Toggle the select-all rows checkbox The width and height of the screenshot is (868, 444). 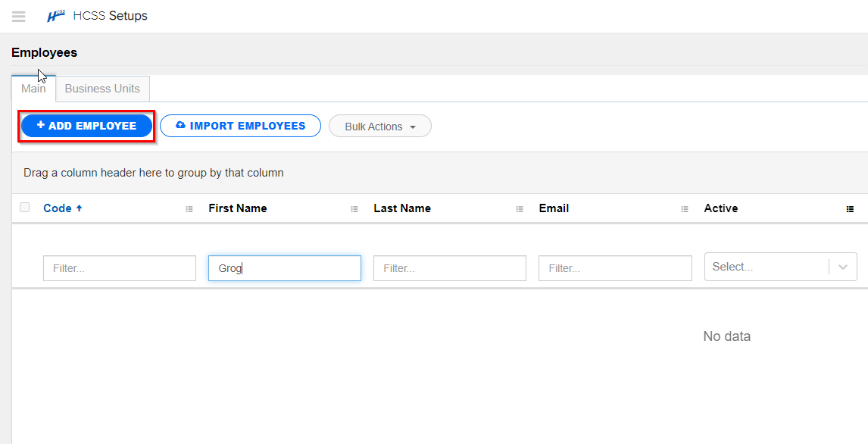pos(24,208)
